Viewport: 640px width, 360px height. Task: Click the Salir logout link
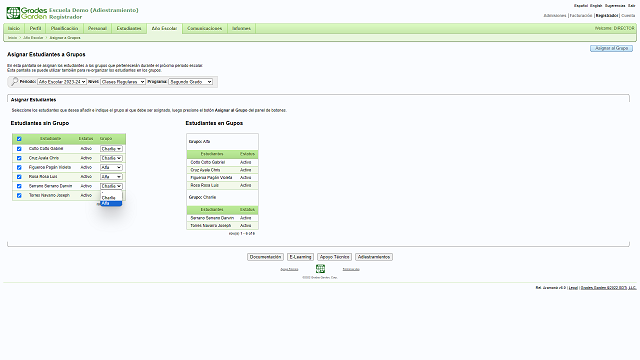tap(632, 6)
